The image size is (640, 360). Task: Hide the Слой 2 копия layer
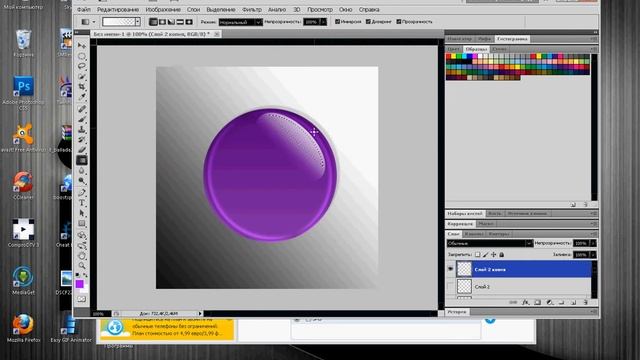(451, 269)
